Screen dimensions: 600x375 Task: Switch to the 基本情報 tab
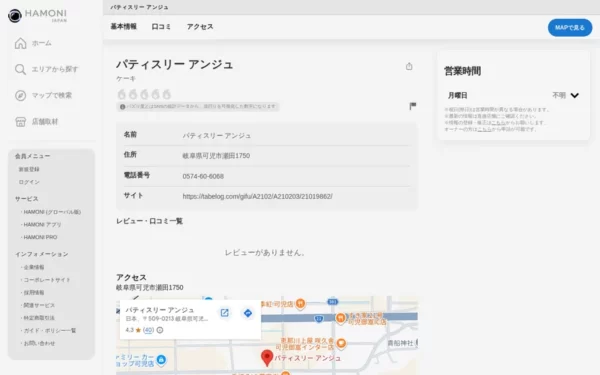tap(124, 26)
